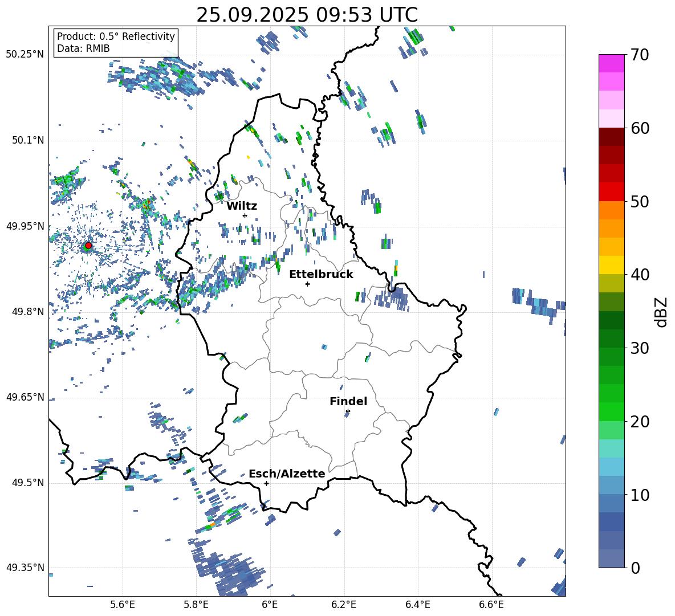Click the 49.5°N latitude tick label
The image size is (675, 616).
[x=28, y=483]
